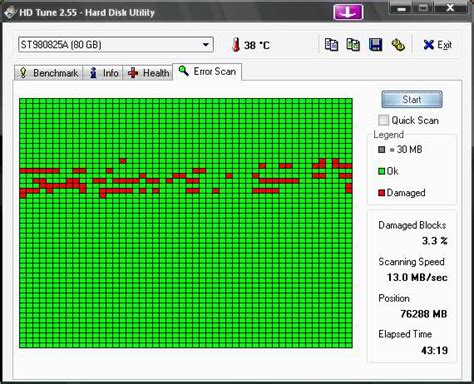The width and height of the screenshot is (474, 384).
Task: Click the thermometer temperature icon
Action: (236, 44)
